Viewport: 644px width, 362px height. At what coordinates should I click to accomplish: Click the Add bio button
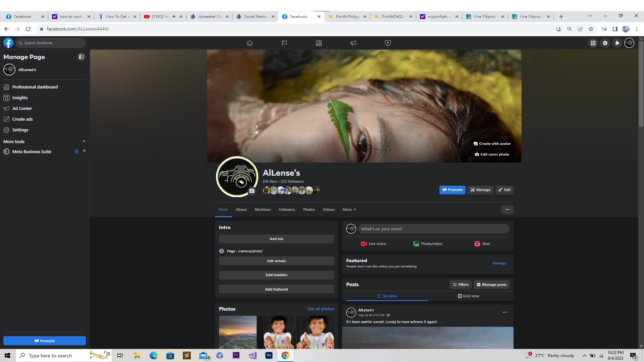point(276,239)
